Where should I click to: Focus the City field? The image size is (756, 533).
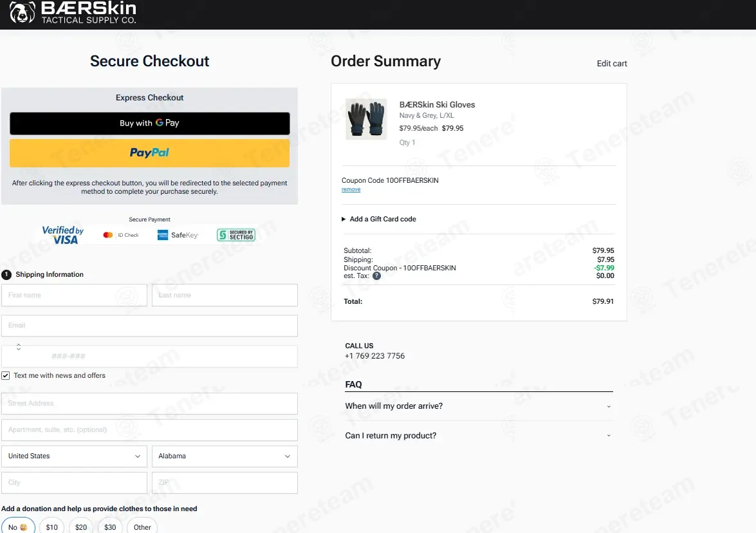tap(74, 483)
